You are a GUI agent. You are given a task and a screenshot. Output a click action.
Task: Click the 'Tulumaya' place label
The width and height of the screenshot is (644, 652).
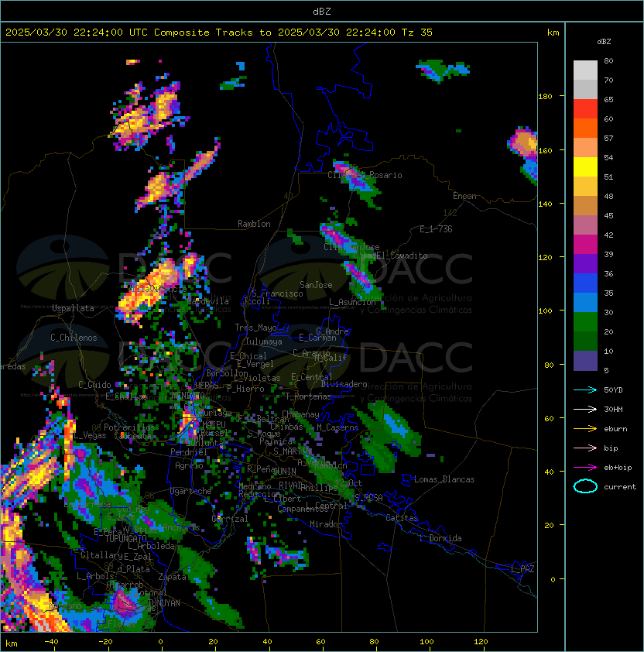(x=264, y=341)
